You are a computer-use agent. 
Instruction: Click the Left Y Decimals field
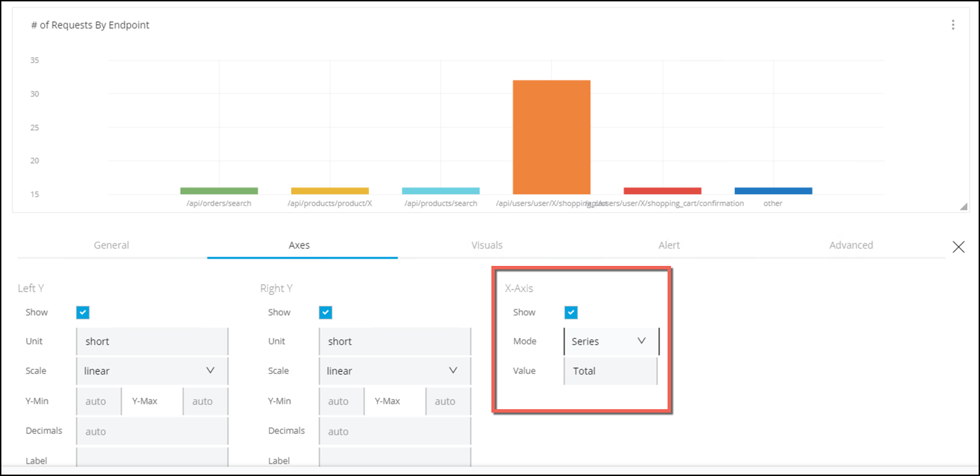151,431
